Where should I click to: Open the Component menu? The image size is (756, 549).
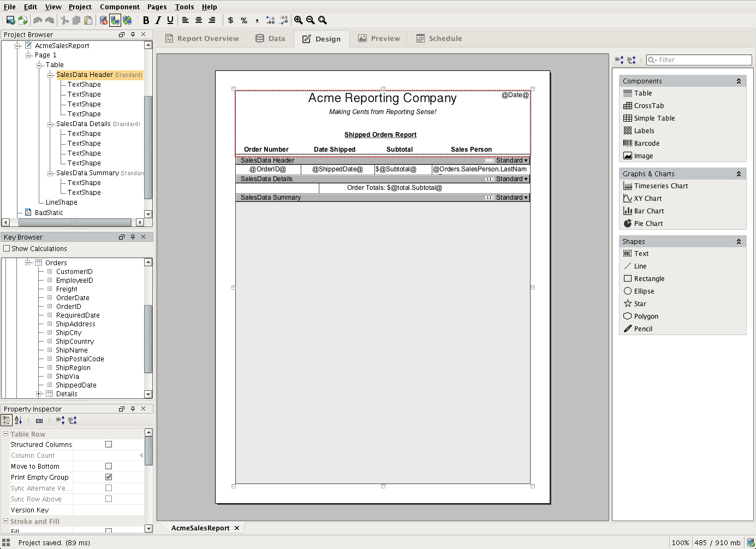(120, 7)
